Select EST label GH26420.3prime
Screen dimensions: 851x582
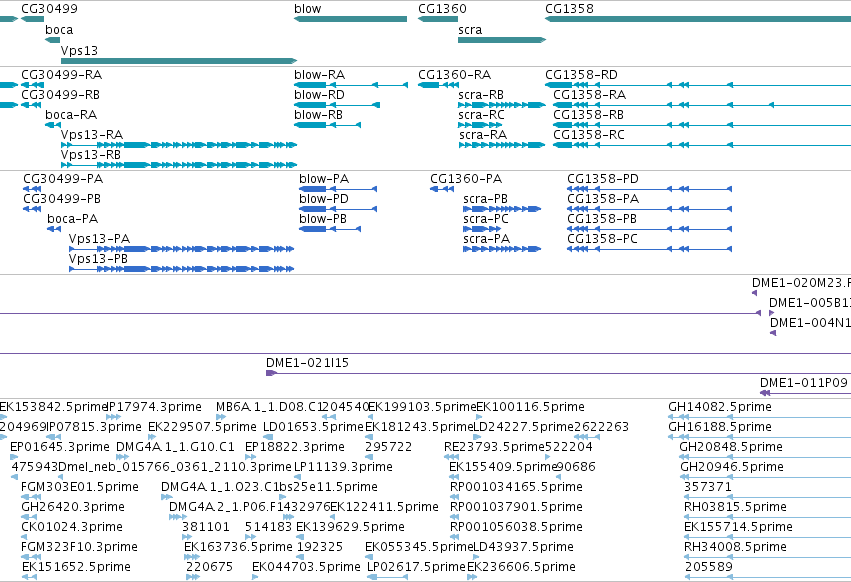pyautogui.click(x=73, y=507)
